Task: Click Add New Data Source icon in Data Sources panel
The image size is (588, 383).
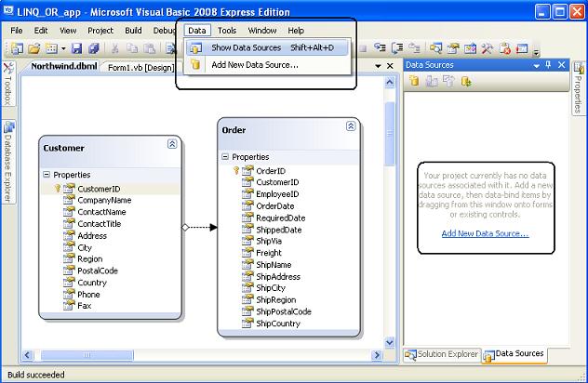Action: [414, 81]
